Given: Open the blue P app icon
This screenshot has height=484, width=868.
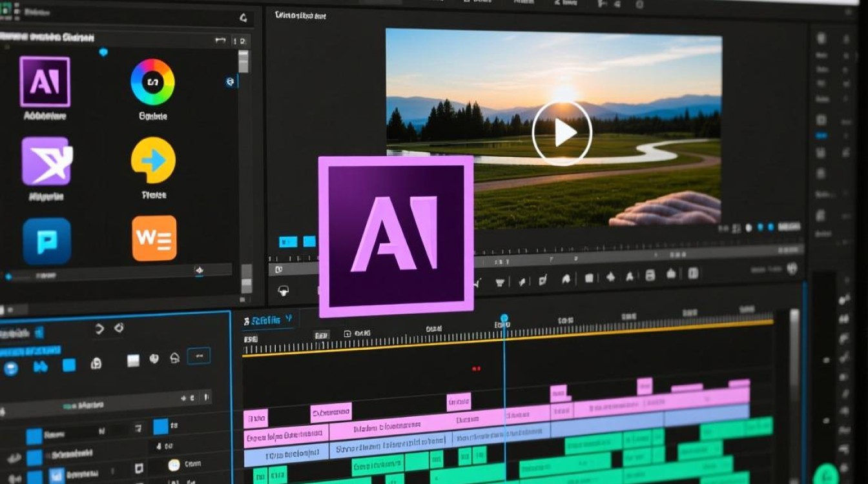Looking at the screenshot, I should click(46, 241).
